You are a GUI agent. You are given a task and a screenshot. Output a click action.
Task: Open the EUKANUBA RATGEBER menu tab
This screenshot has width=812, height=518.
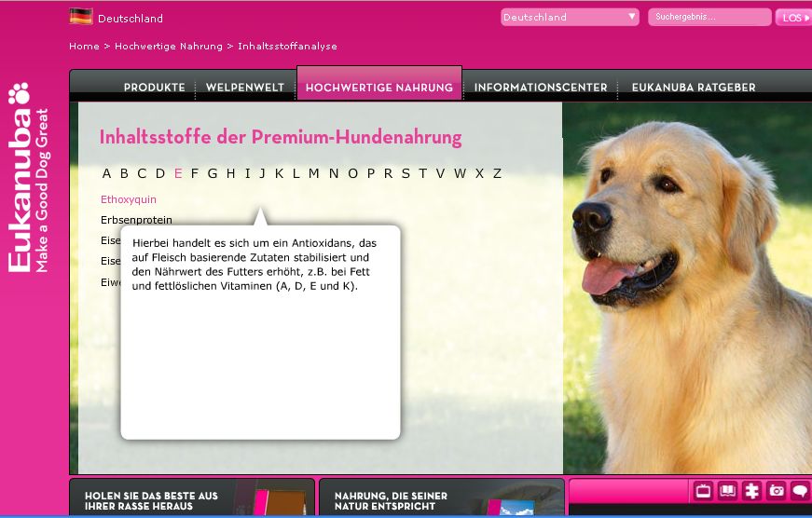(694, 88)
